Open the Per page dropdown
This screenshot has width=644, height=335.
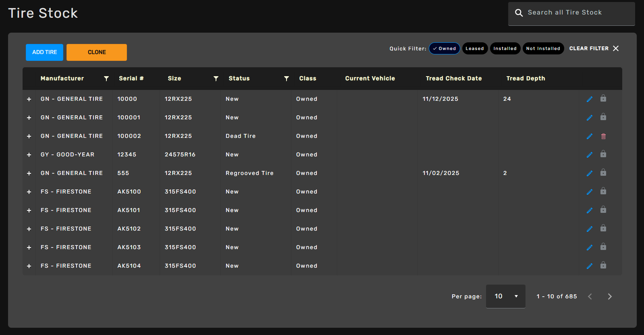point(505,296)
